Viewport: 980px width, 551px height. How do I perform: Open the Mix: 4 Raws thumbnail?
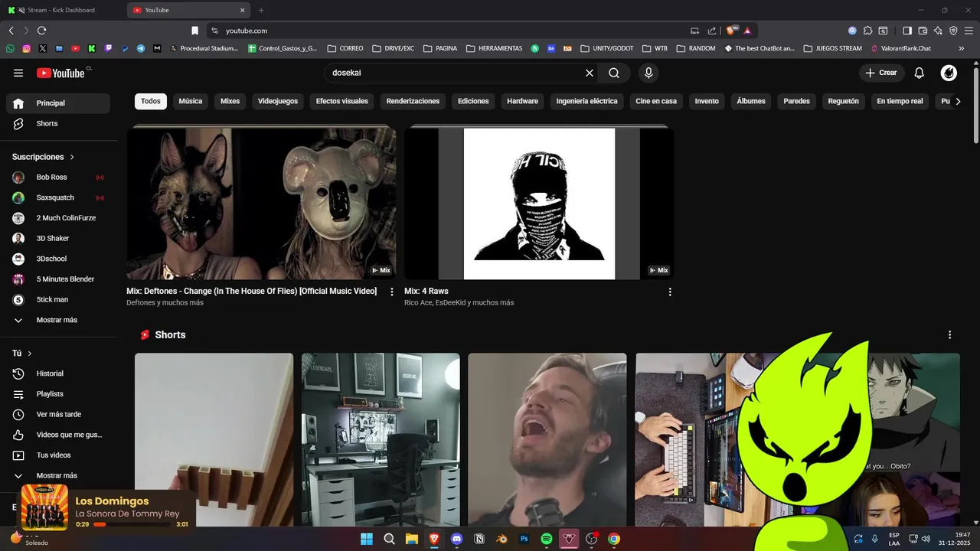tap(539, 203)
